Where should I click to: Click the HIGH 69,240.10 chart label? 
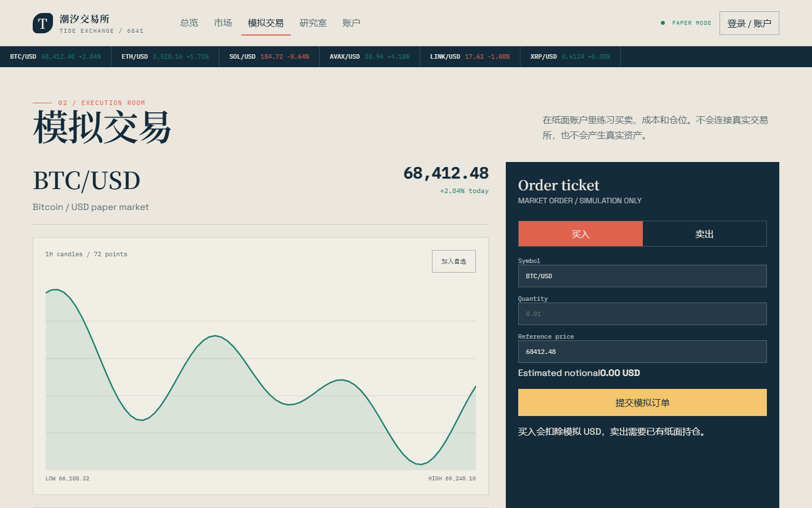tap(452, 479)
